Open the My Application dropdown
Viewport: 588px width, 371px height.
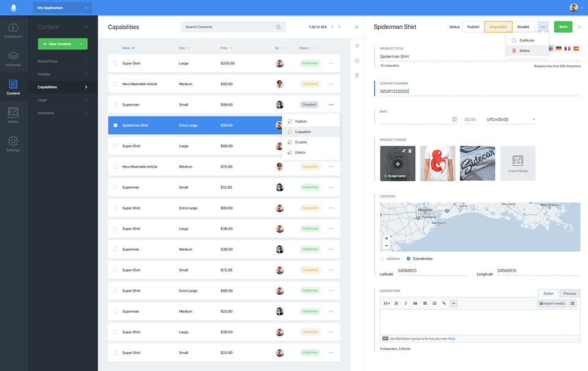(62, 8)
